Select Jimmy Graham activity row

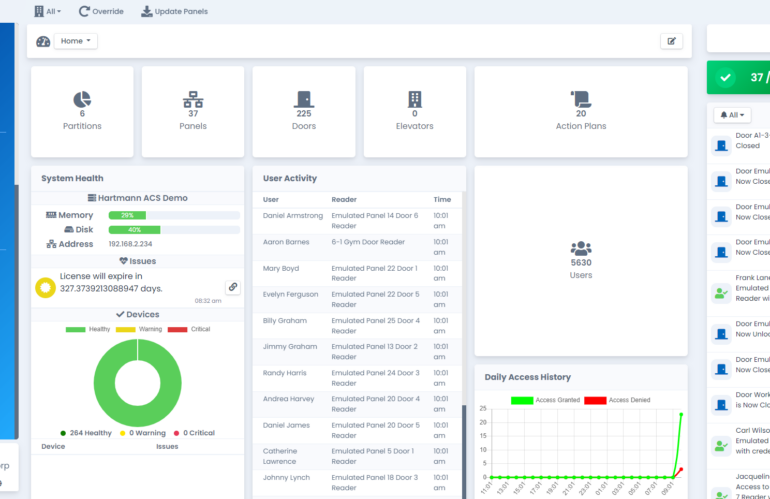pos(357,352)
